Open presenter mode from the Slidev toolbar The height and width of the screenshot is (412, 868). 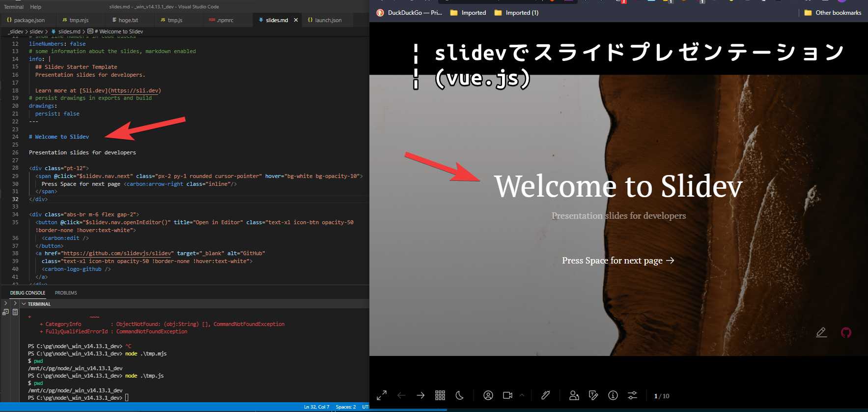(574, 395)
